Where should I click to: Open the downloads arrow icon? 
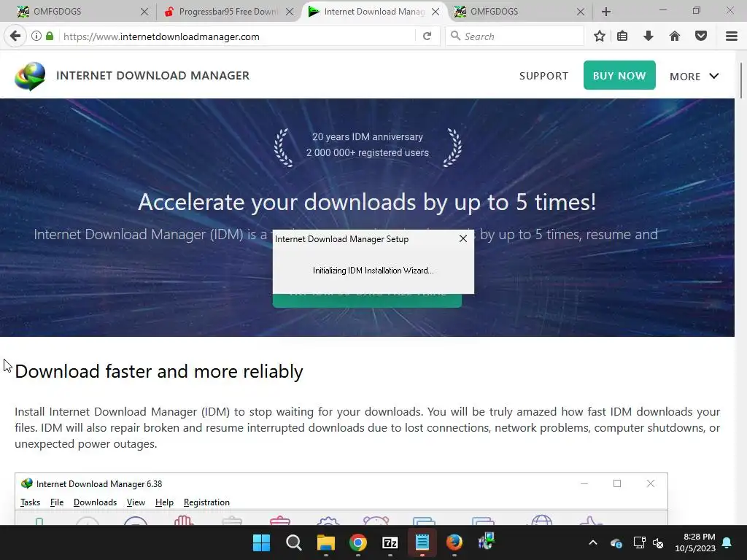coord(649,36)
